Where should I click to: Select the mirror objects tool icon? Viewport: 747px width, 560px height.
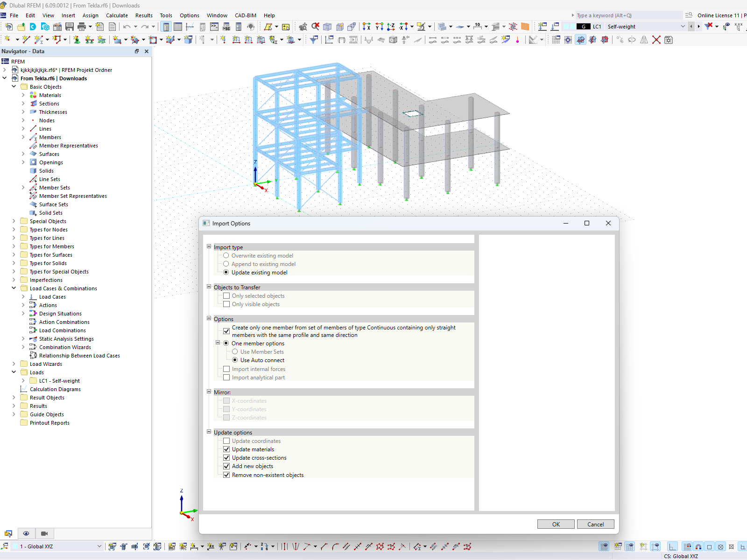[x=644, y=40]
